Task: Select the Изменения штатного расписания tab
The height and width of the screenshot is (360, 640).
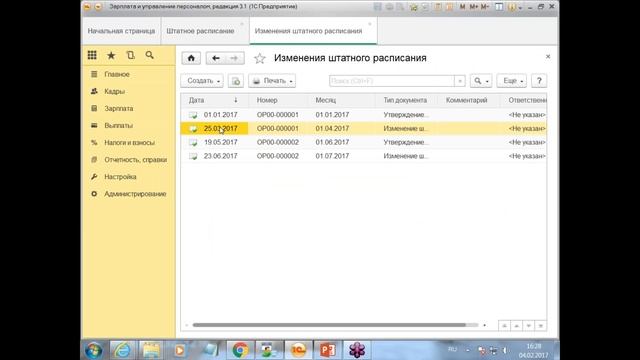Action: [x=309, y=31]
